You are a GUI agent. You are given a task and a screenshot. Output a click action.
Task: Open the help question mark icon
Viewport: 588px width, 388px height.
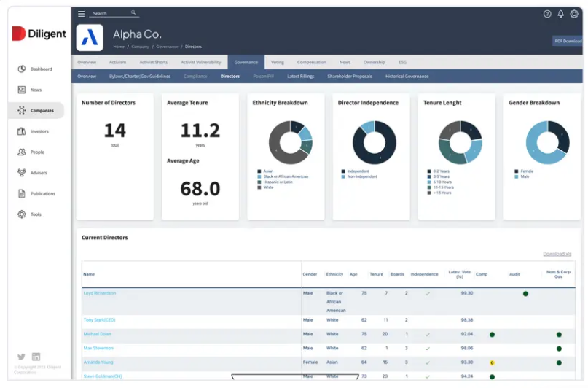coord(547,14)
